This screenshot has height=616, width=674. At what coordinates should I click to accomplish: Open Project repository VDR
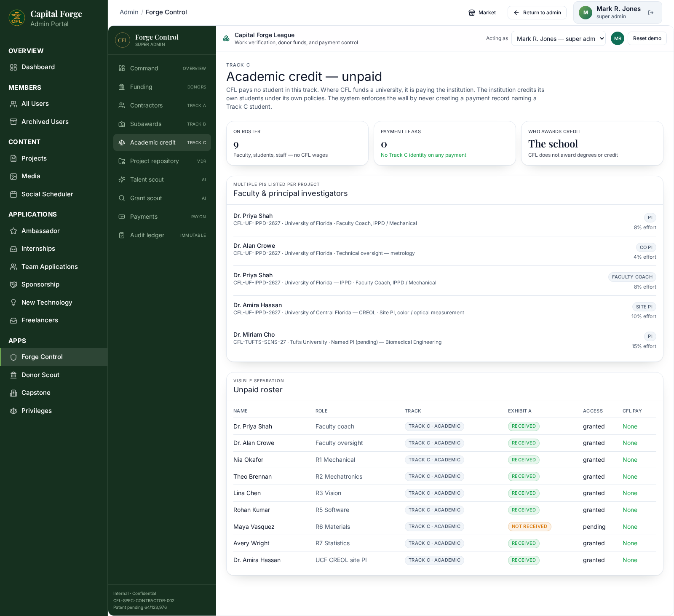[162, 161]
